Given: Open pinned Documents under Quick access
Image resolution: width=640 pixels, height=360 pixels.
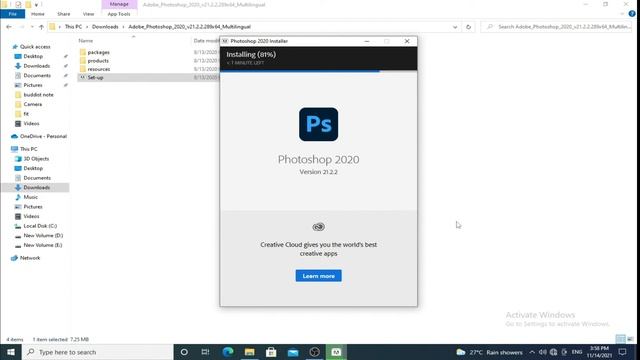Looking at the screenshot, I should pyautogui.click(x=37, y=76).
